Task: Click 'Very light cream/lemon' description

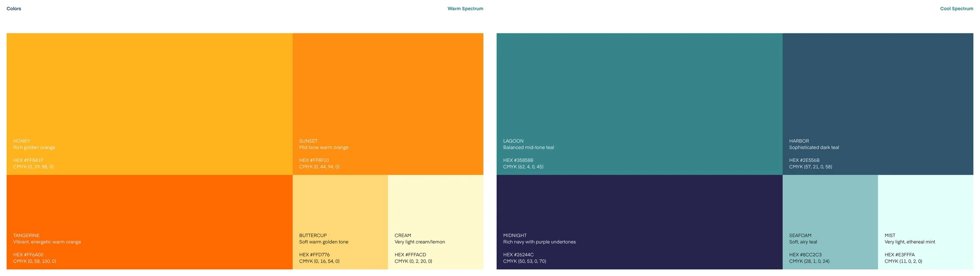Action: point(420,242)
